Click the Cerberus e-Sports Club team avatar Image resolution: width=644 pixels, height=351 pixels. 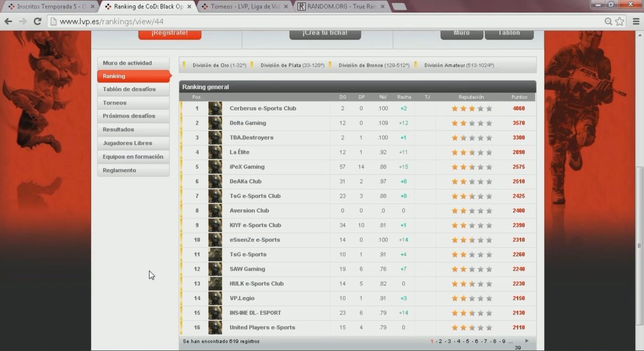click(215, 108)
